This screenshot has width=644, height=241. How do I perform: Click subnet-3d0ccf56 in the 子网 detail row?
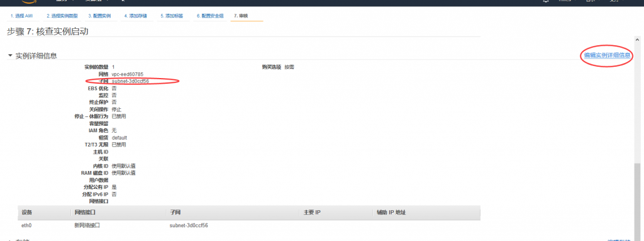(x=130, y=81)
